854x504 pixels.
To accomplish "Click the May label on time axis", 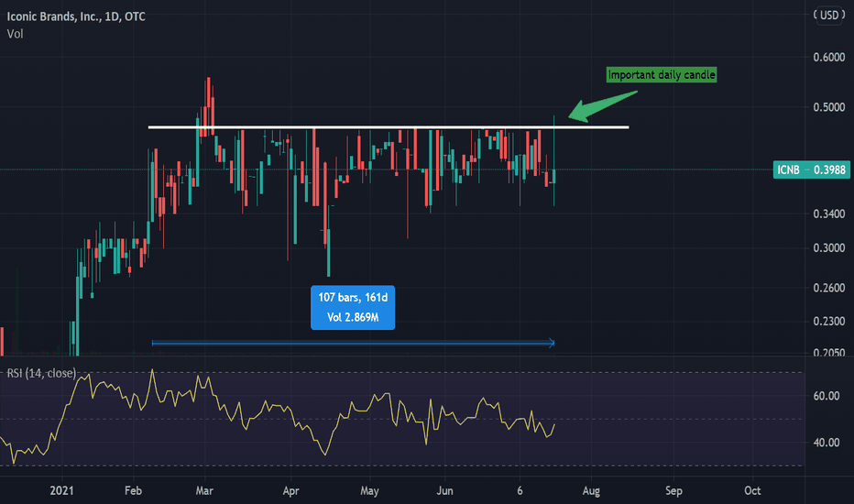I will [369, 491].
